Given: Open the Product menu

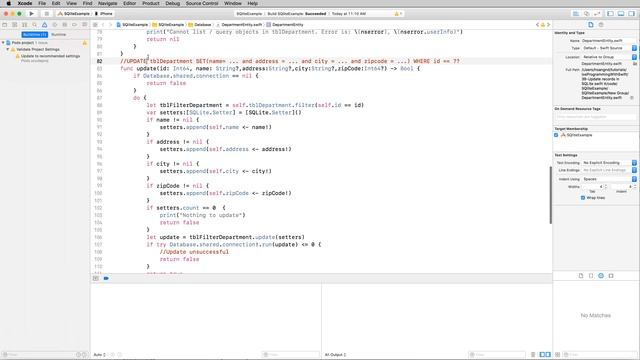Looking at the screenshot, I should [151, 3].
